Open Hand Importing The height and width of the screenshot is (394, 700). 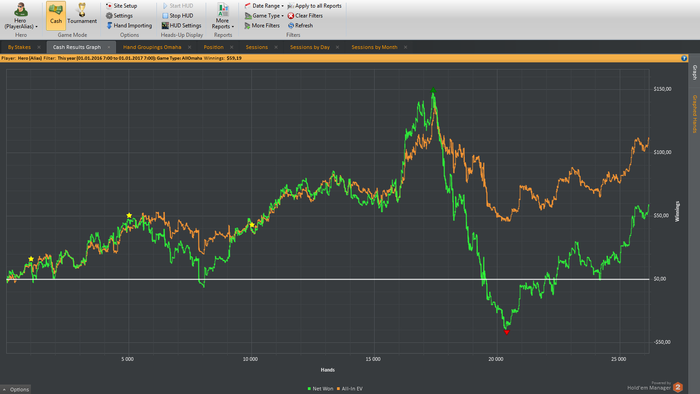(x=129, y=25)
